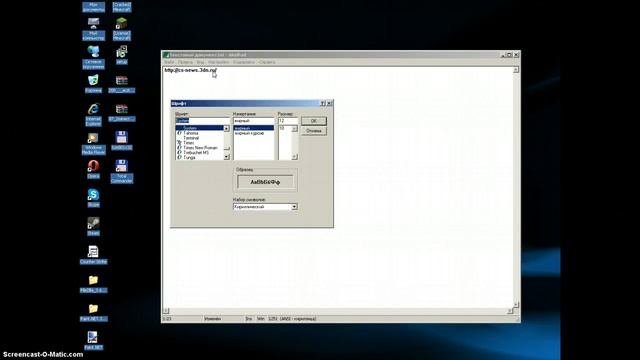640x360 pixels.
Task: Open the floppy-disk shortcut beside Windows Media Player
Action: coord(122,141)
